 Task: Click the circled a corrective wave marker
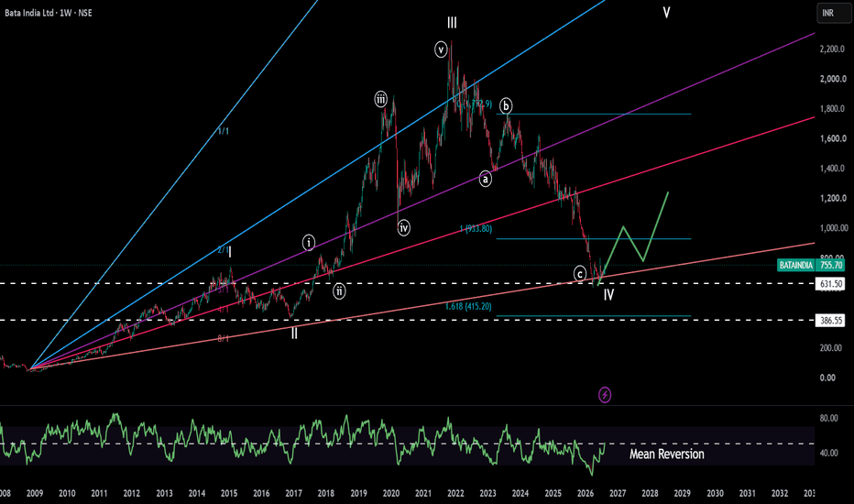(486, 179)
